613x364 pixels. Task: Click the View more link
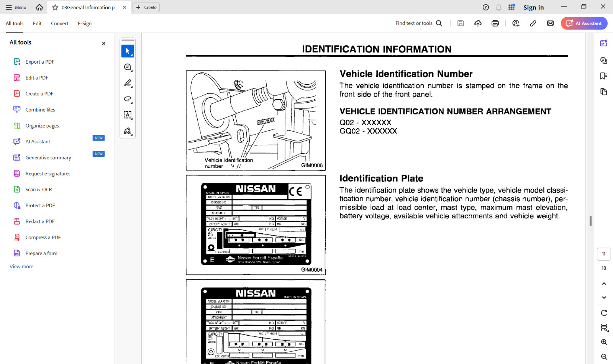pyautogui.click(x=21, y=266)
